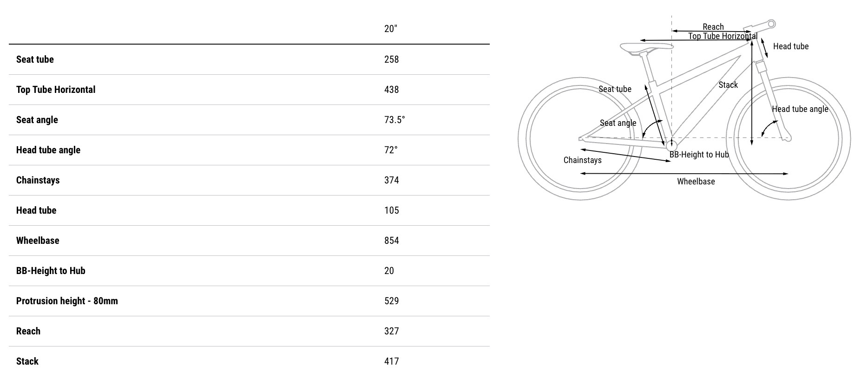Click the Seat angle label on bike diagram
The width and height of the screenshot is (868, 392).
click(618, 123)
